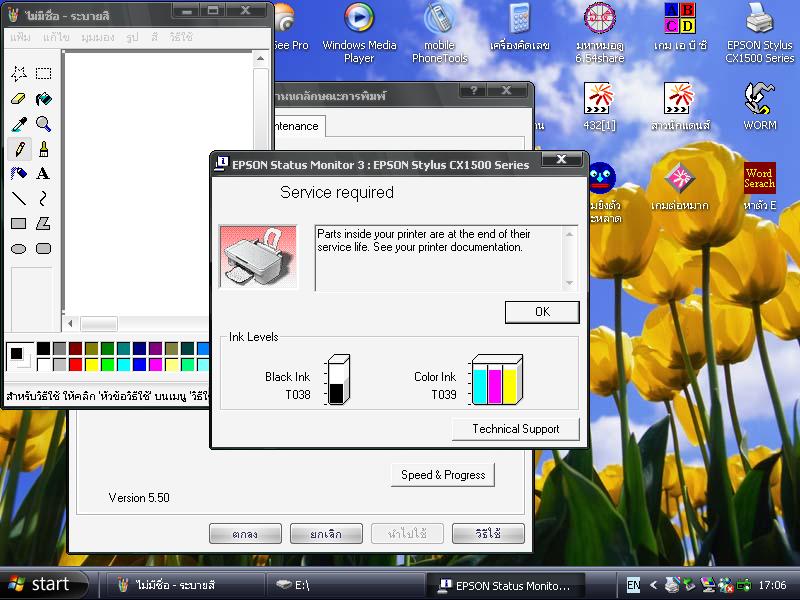Activate the Magnifier tool in Paint
This screenshot has width=800, height=600.
[43, 123]
